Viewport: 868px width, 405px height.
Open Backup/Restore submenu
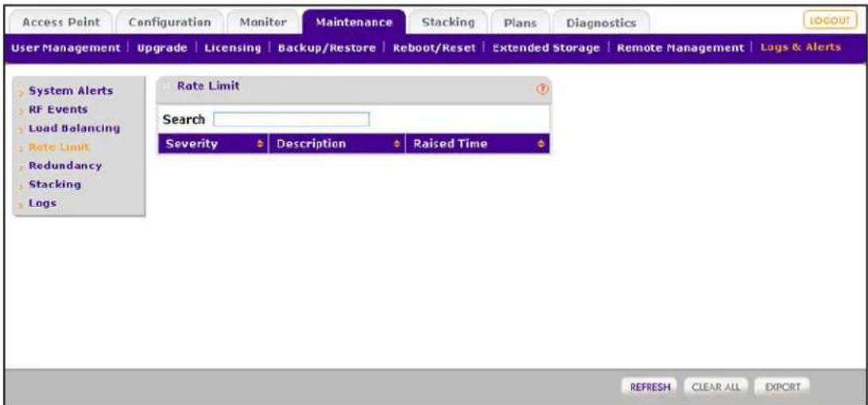coord(327,49)
